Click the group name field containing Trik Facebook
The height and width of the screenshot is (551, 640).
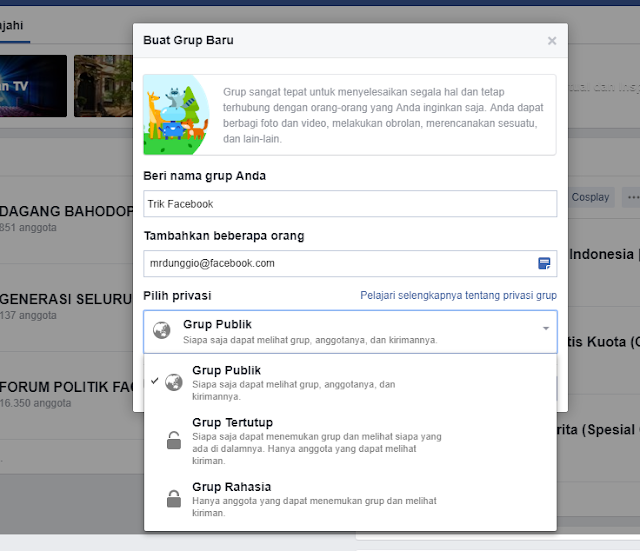point(350,204)
